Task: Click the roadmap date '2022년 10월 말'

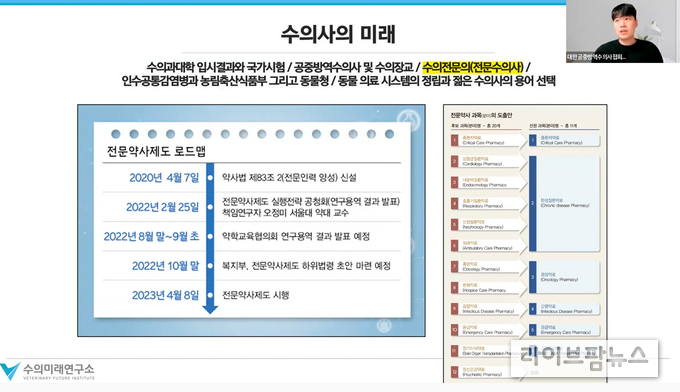Action: pos(165,266)
